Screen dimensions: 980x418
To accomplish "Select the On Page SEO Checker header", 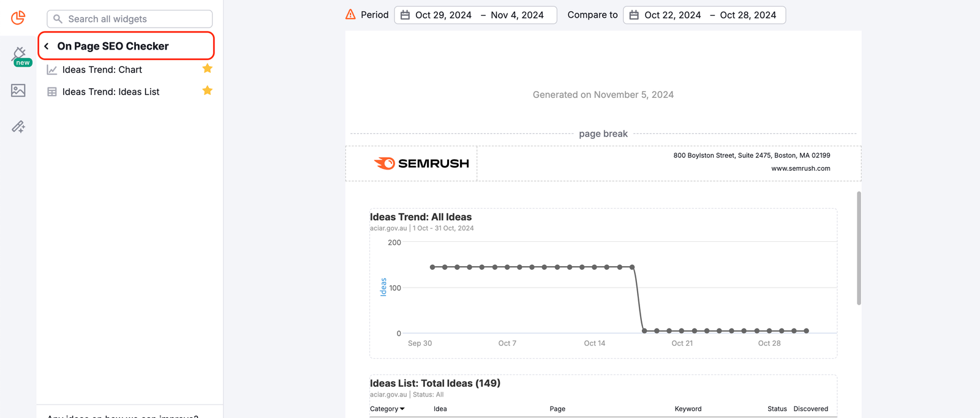I will click(x=113, y=45).
